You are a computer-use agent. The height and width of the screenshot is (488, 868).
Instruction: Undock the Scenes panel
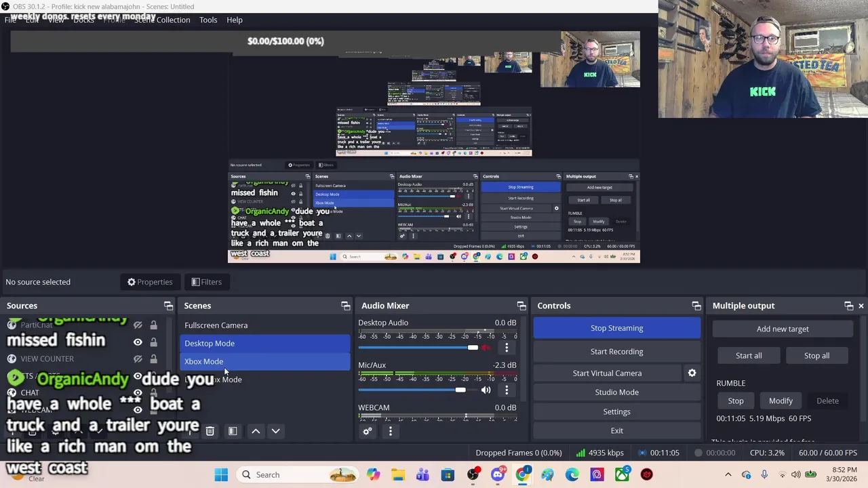coord(345,306)
